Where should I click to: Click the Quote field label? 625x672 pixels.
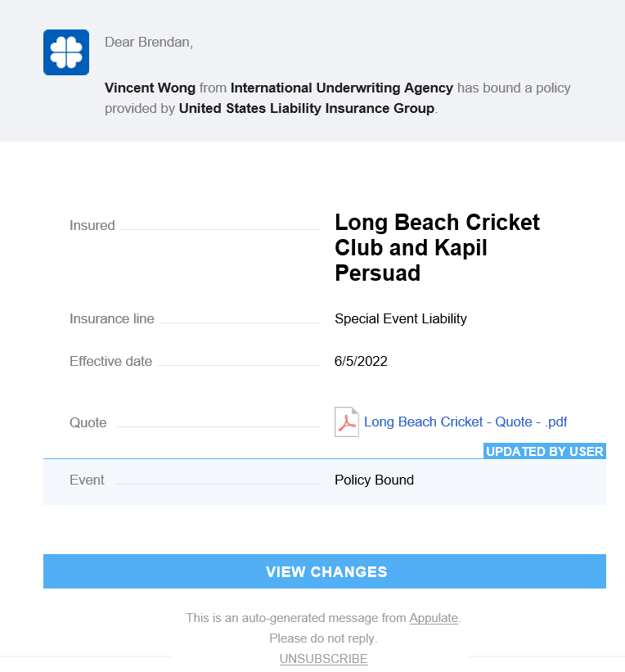tap(88, 423)
